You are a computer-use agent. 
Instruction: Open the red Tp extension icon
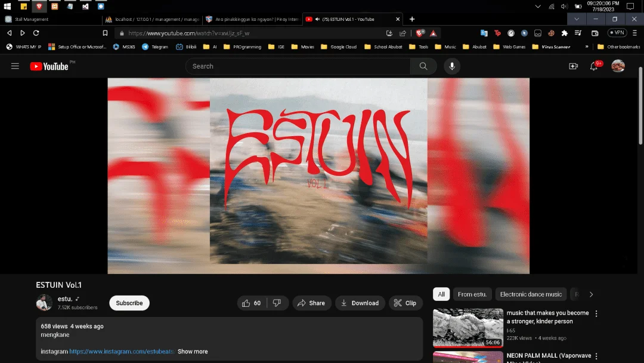(x=497, y=33)
